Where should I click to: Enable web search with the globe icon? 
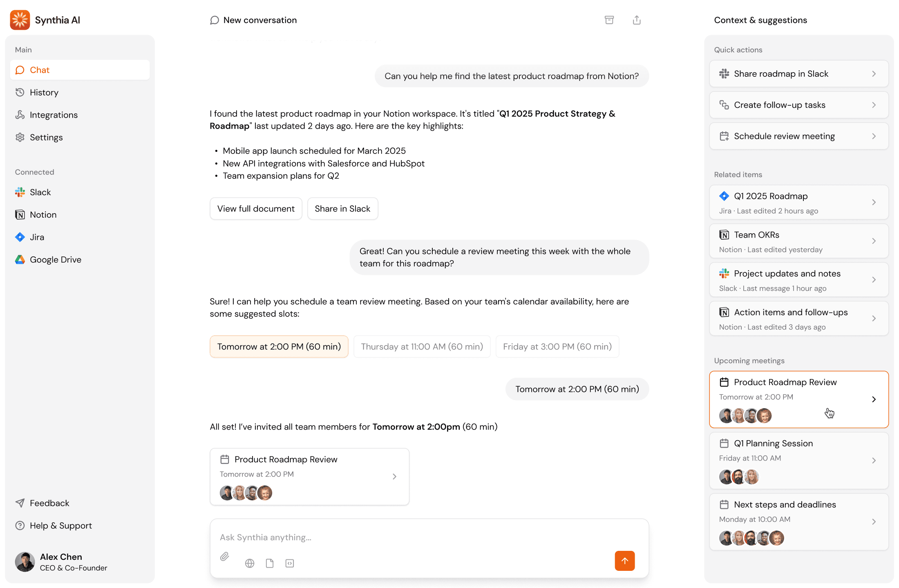point(249,563)
